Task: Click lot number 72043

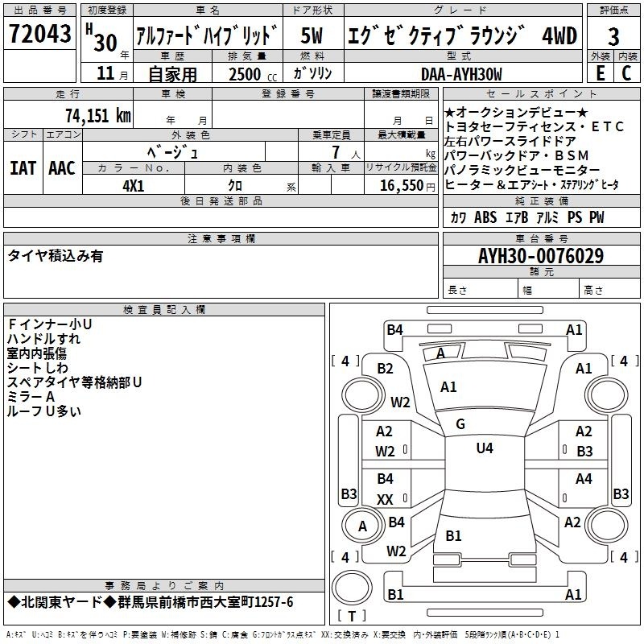Action: tap(39, 35)
